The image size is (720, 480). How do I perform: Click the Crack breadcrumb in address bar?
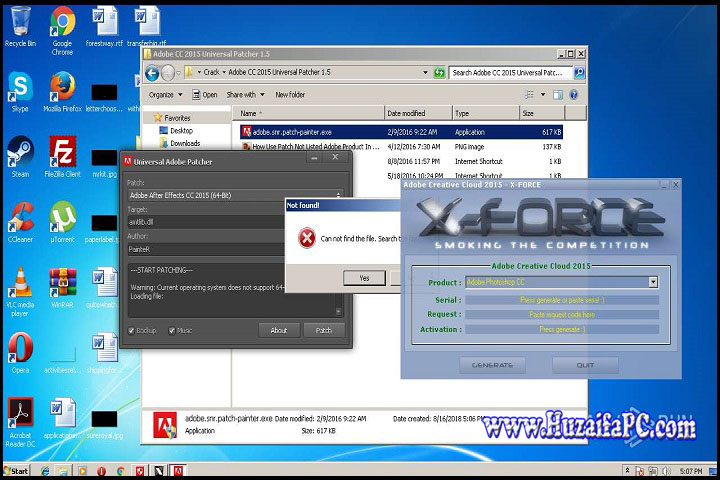tap(212, 72)
